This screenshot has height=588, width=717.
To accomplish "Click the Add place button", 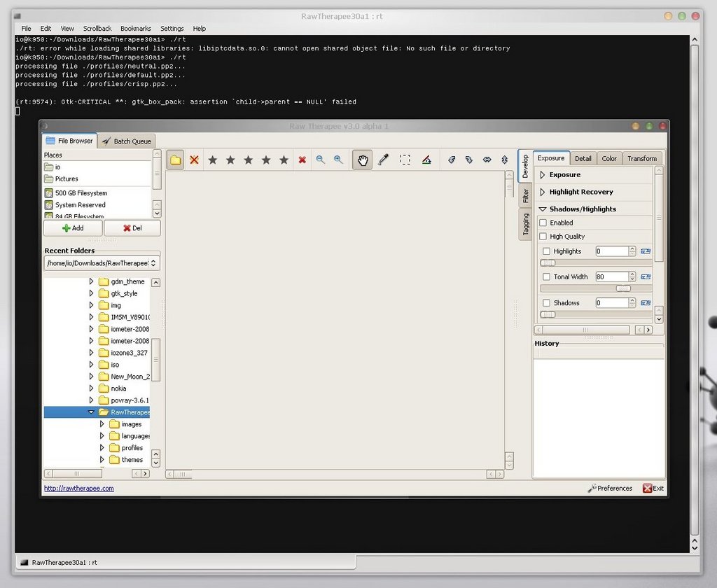I will click(x=73, y=227).
